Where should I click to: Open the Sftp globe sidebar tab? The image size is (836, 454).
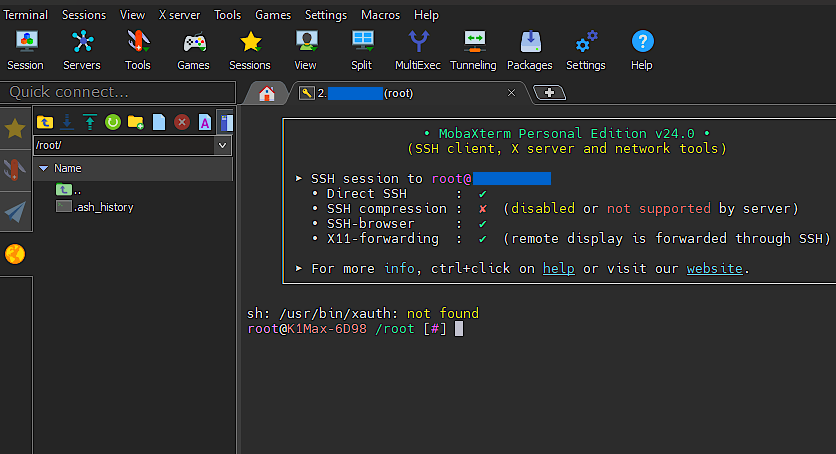(x=15, y=254)
